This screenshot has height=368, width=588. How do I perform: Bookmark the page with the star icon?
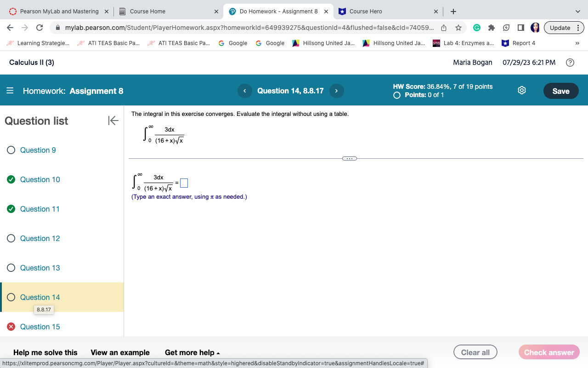pyautogui.click(x=458, y=28)
